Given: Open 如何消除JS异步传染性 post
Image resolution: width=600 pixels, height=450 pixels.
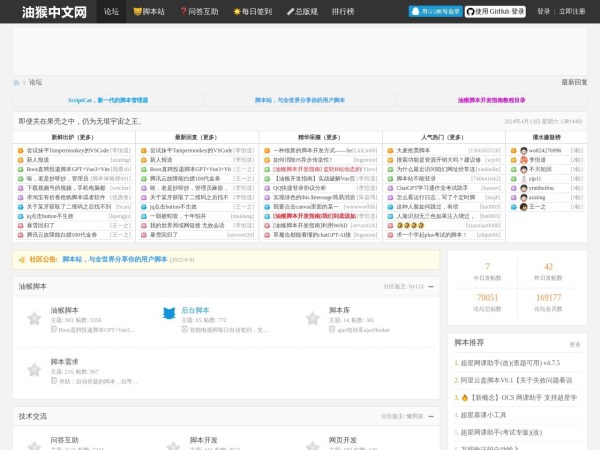Looking at the screenshot, I should point(302,160).
